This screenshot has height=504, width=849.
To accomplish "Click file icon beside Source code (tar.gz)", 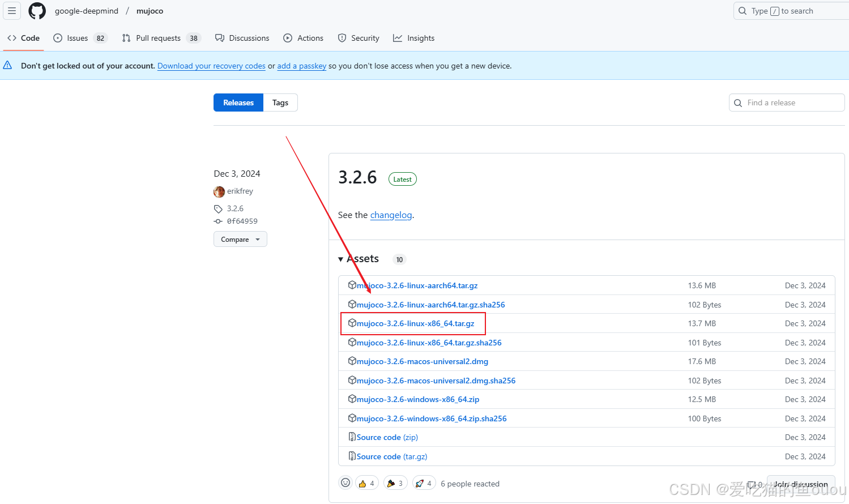I will pos(352,456).
